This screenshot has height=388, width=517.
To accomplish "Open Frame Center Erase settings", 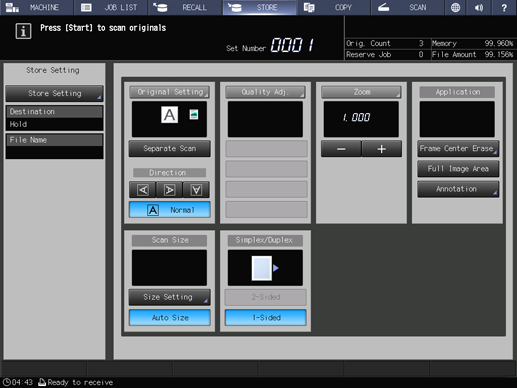I will (x=458, y=149).
